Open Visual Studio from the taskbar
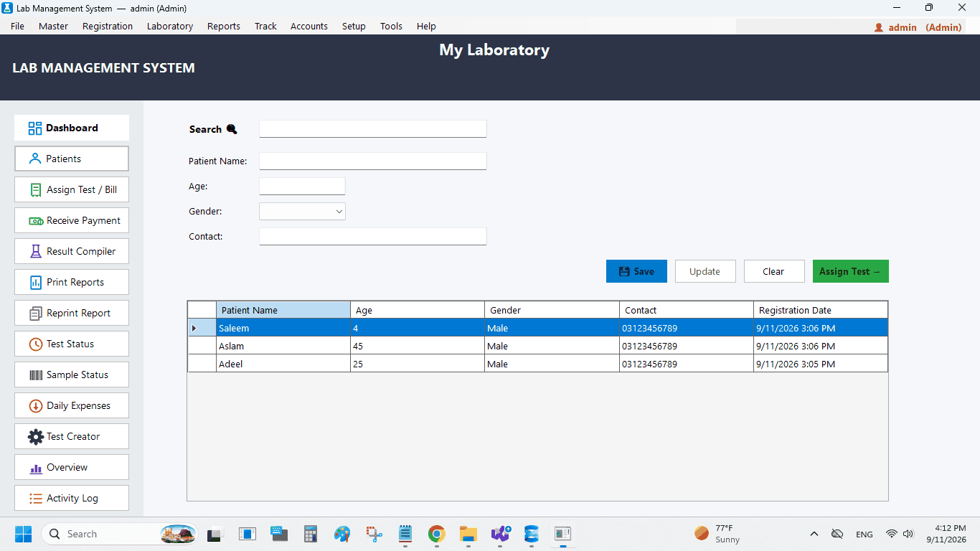Image resolution: width=980 pixels, height=551 pixels. (x=500, y=534)
